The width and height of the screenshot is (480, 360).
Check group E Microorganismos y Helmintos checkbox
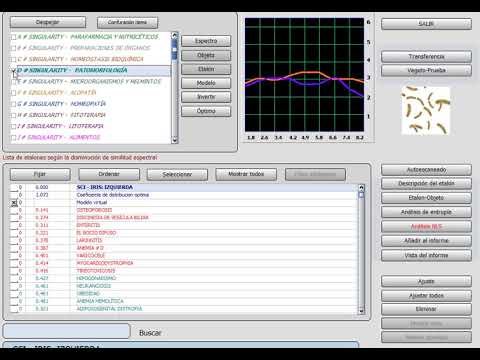14,82
